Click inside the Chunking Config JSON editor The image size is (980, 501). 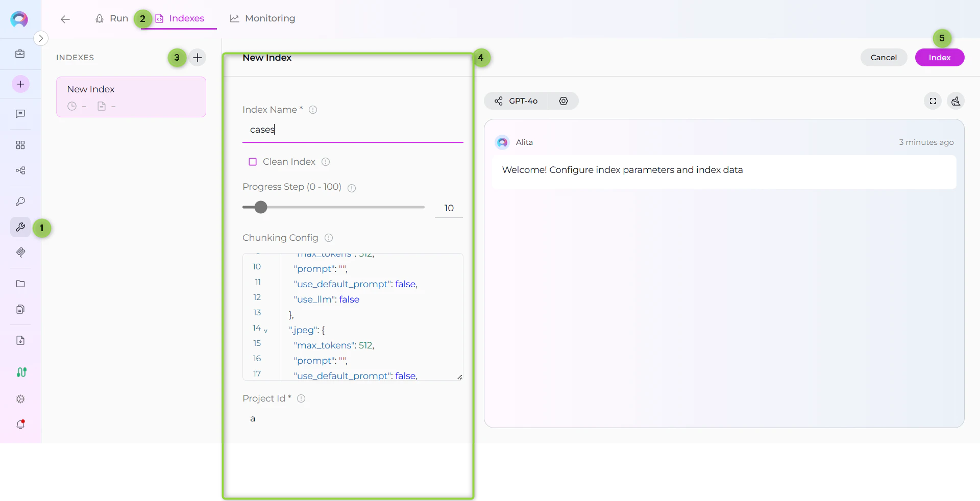[x=353, y=317]
